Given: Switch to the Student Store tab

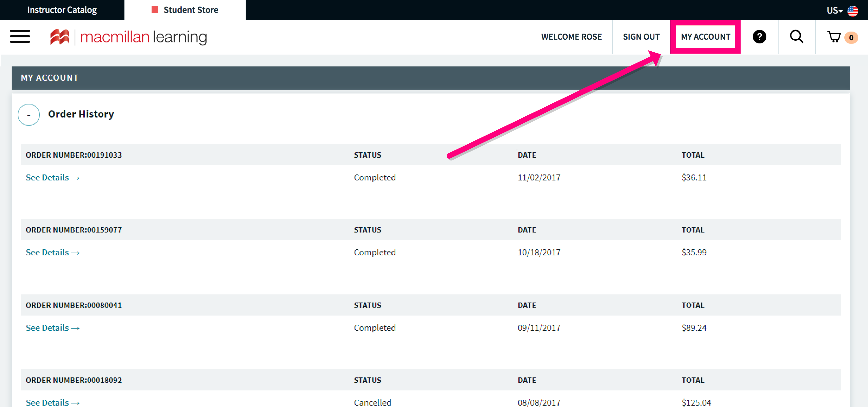Looking at the screenshot, I should pos(185,10).
